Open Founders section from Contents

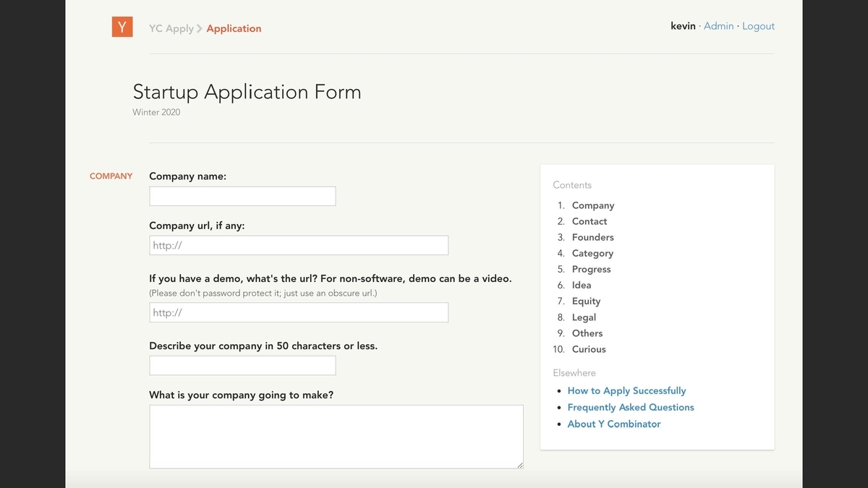592,237
